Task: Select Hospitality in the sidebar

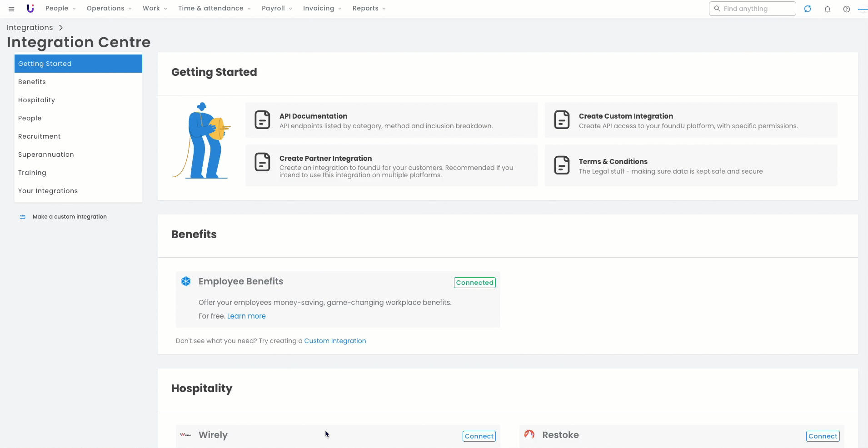Action: click(x=36, y=100)
